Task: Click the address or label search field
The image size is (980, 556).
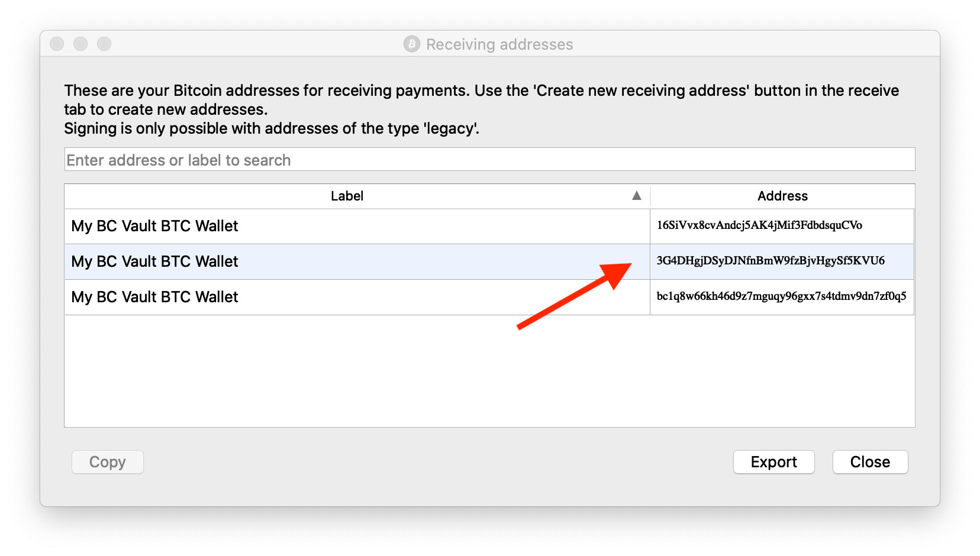Action: pyautogui.click(x=489, y=160)
